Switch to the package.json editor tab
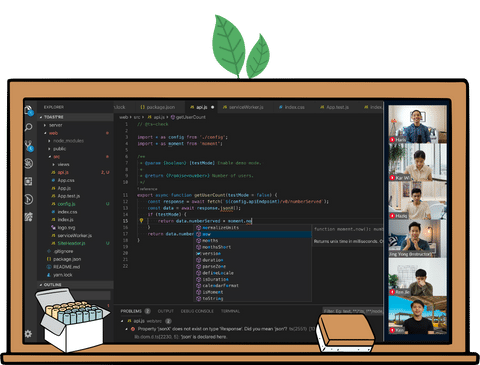 [158, 107]
